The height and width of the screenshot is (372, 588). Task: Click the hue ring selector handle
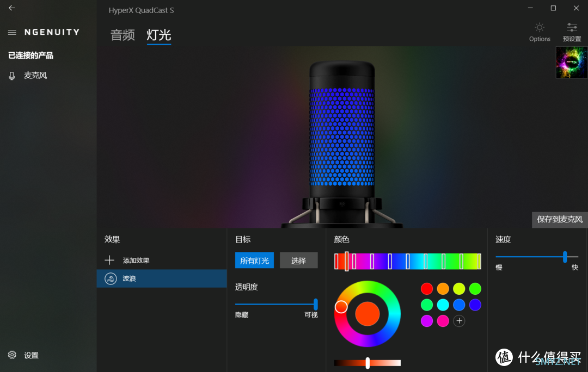coord(341,307)
